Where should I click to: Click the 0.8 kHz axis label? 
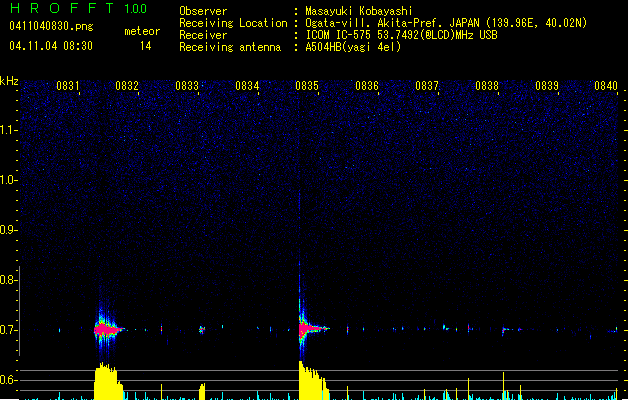point(8,280)
